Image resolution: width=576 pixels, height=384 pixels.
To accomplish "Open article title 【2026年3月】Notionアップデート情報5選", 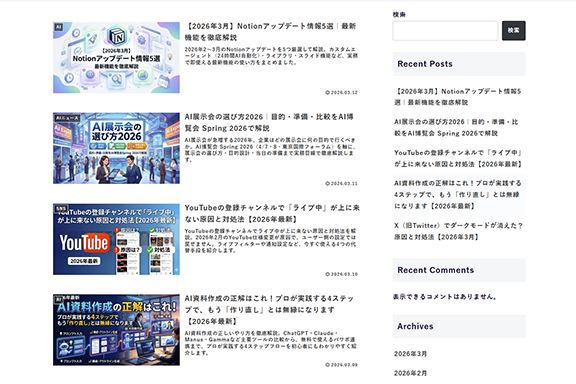I will click(x=270, y=32).
